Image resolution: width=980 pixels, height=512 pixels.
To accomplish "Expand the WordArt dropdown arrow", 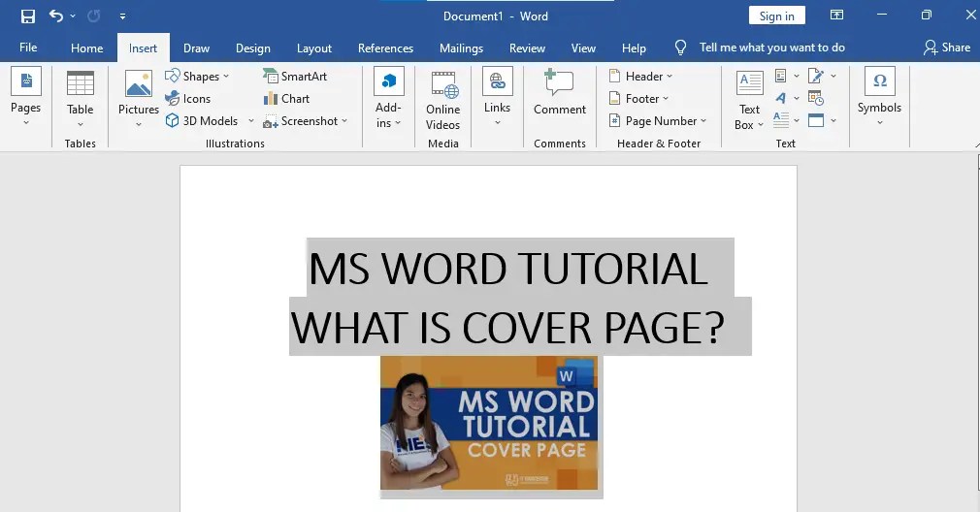I will (797, 98).
